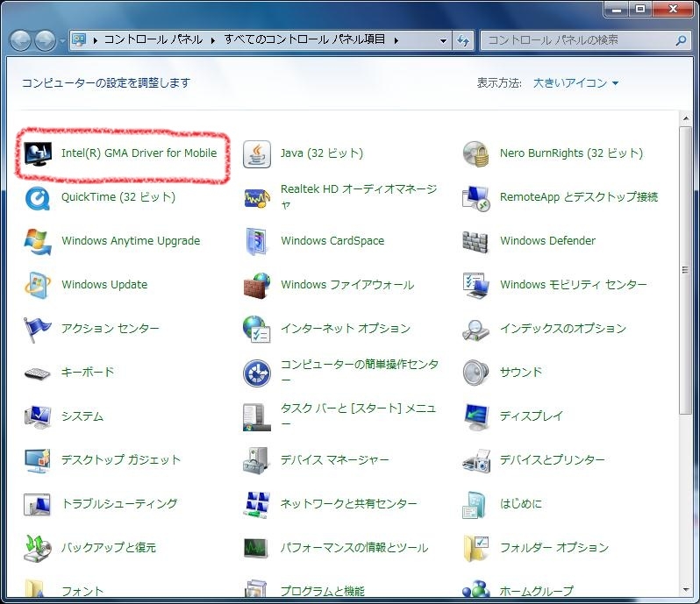
Task: Click the search magnifier button
Action: (681, 40)
